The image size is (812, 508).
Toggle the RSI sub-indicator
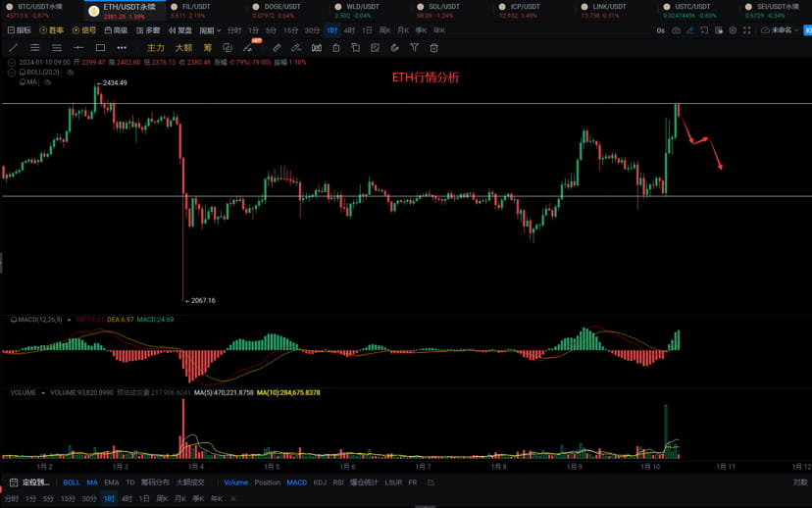coord(338,483)
